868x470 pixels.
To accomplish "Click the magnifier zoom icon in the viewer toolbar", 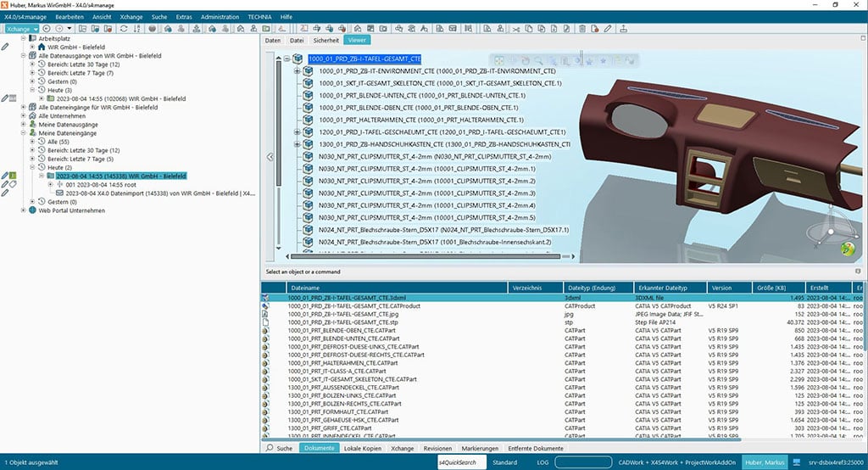I will (x=538, y=60).
